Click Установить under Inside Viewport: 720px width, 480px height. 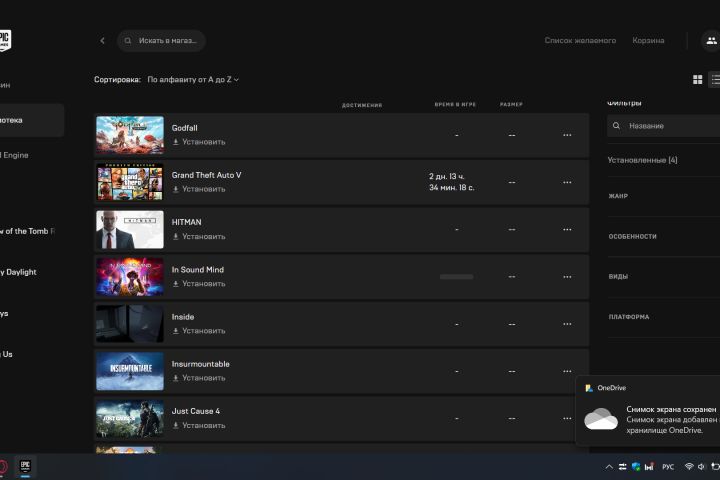199,331
